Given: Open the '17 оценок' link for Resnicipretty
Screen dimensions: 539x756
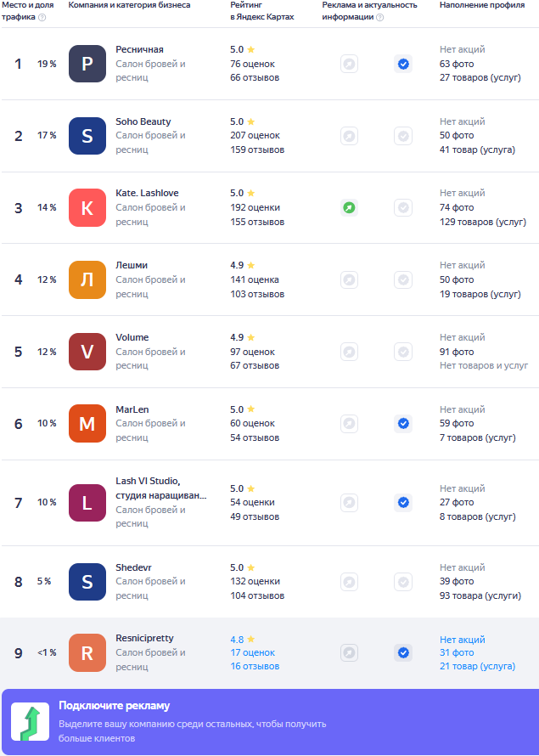Looking at the screenshot, I should pyautogui.click(x=252, y=652).
